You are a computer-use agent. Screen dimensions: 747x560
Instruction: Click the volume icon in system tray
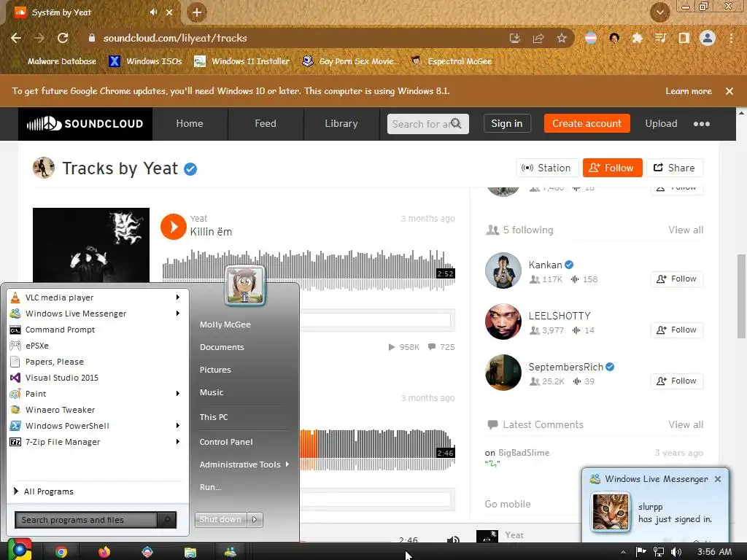point(676,552)
